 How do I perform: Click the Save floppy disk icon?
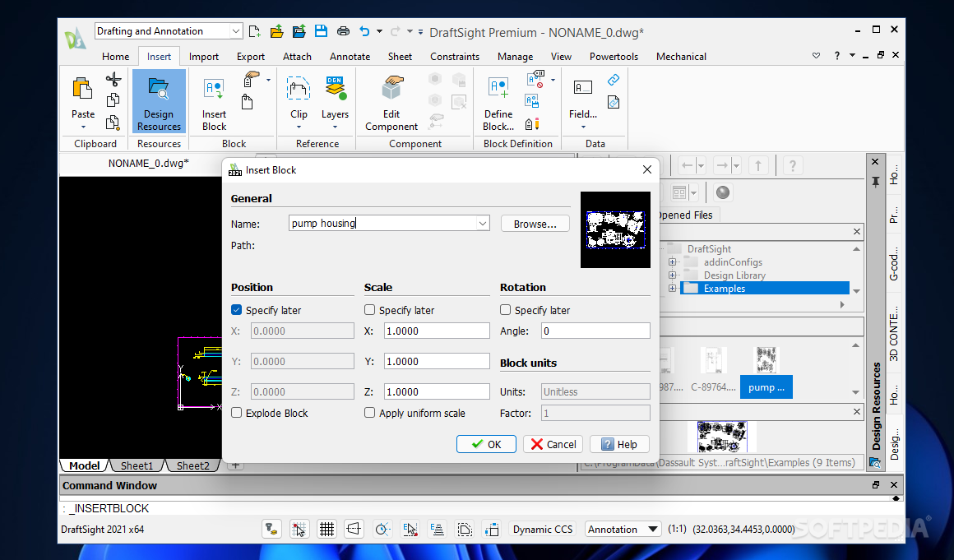pos(321,31)
